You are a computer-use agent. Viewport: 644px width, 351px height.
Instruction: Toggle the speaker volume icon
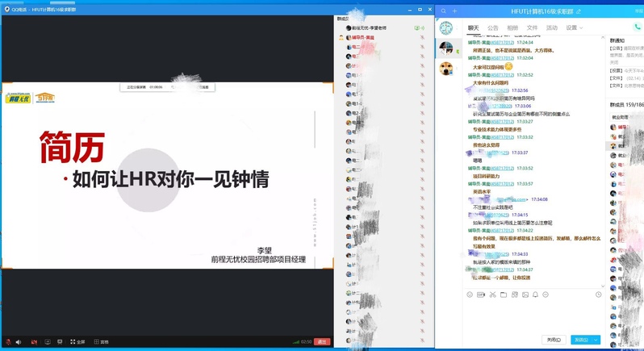[19, 342]
